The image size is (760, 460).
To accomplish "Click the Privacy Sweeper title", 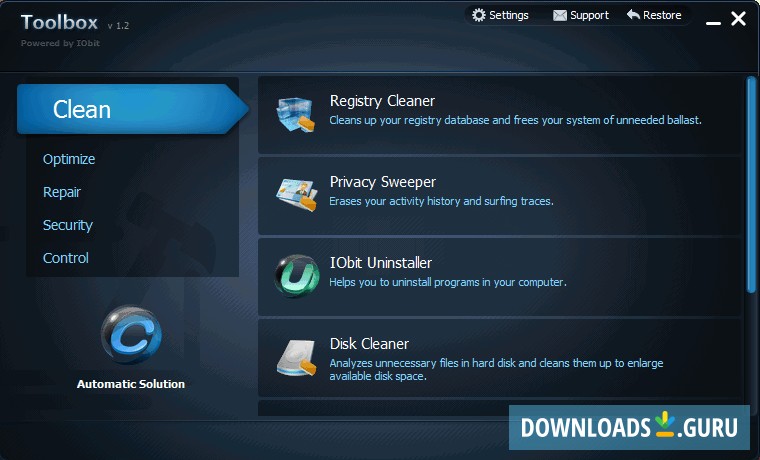I will coord(382,182).
